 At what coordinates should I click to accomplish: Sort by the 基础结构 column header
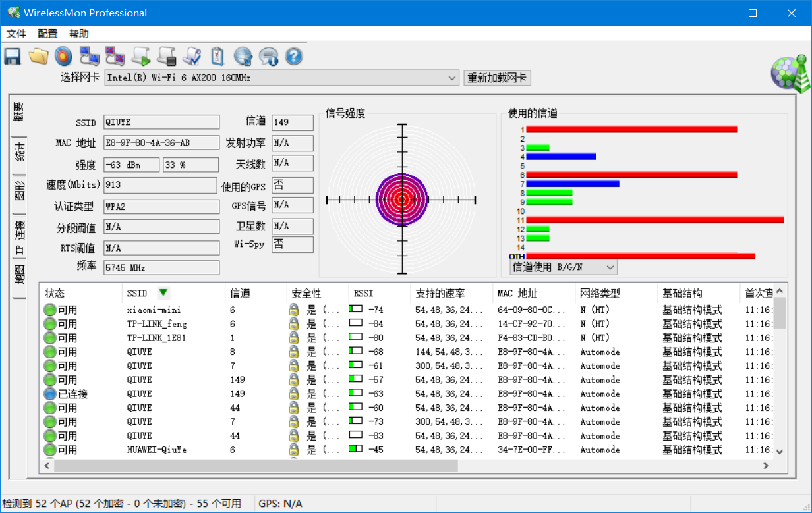(699, 293)
